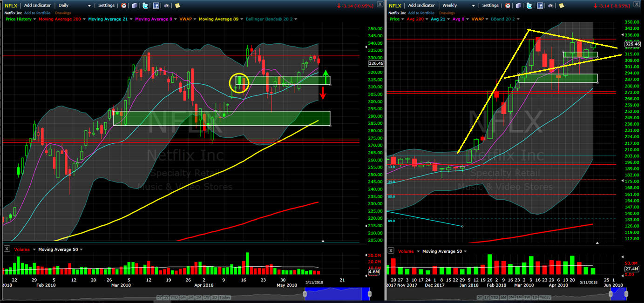Image resolution: width=644 pixels, height=303 pixels.
Task: Close the Daily chart's Volume pane with X
Action: tap(7, 249)
